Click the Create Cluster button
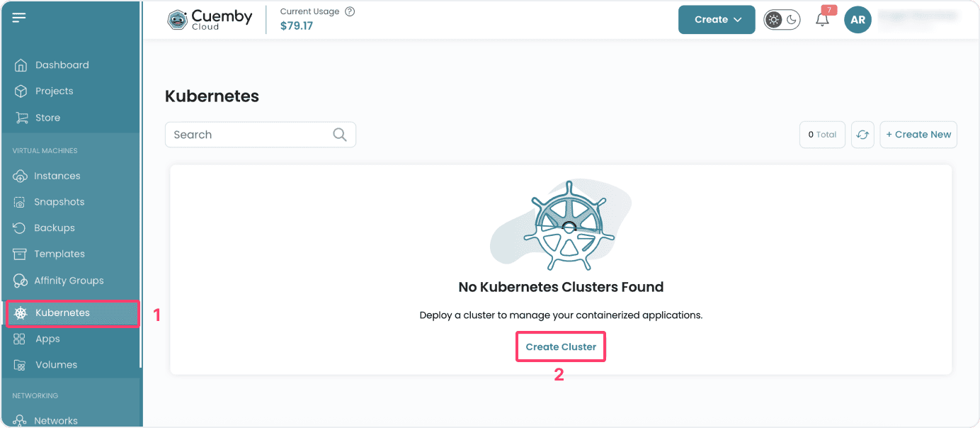The height and width of the screenshot is (428, 980). pyautogui.click(x=560, y=347)
